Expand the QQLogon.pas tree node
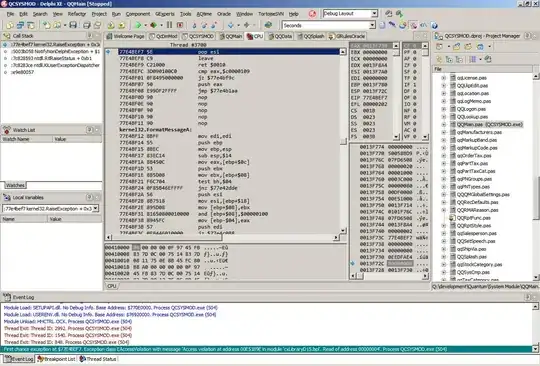This screenshot has width=540, height=366. click(444, 109)
